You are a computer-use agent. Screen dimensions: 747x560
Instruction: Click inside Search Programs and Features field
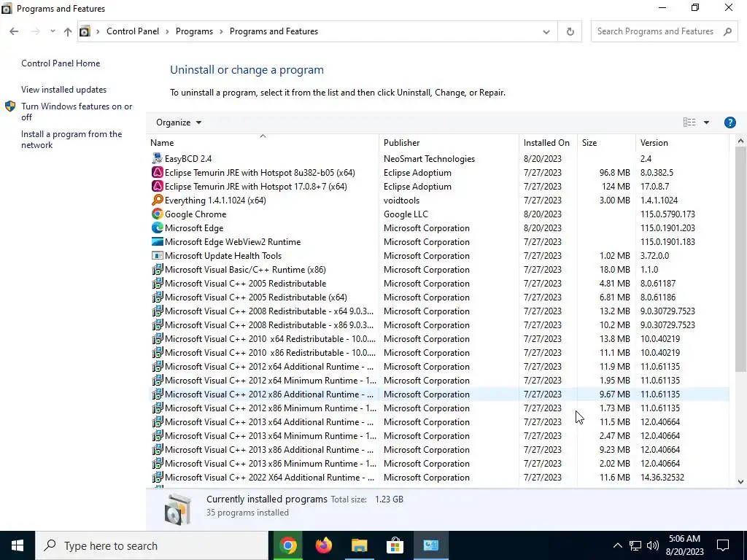click(656, 31)
